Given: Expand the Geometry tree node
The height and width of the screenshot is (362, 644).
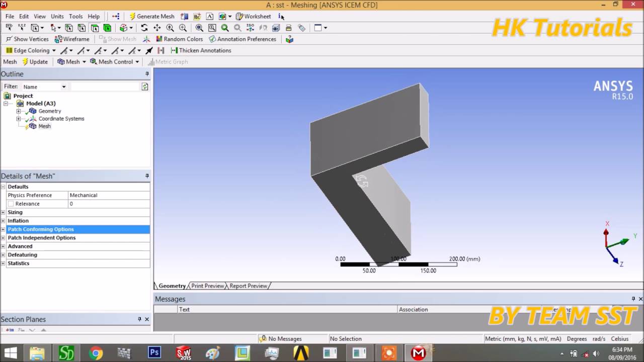Looking at the screenshot, I should tap(19, 111).
